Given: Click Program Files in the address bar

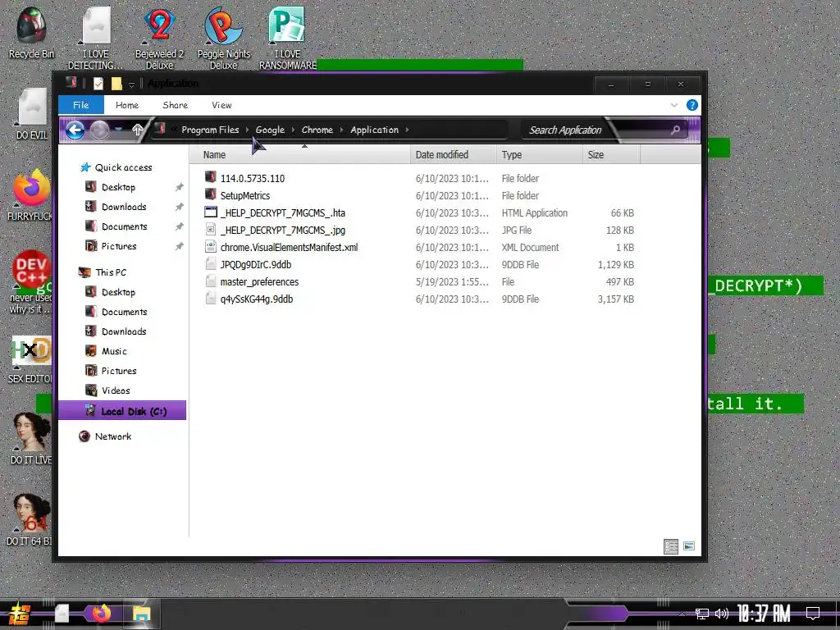Looking at the screenshot, I should coord(210,130).
